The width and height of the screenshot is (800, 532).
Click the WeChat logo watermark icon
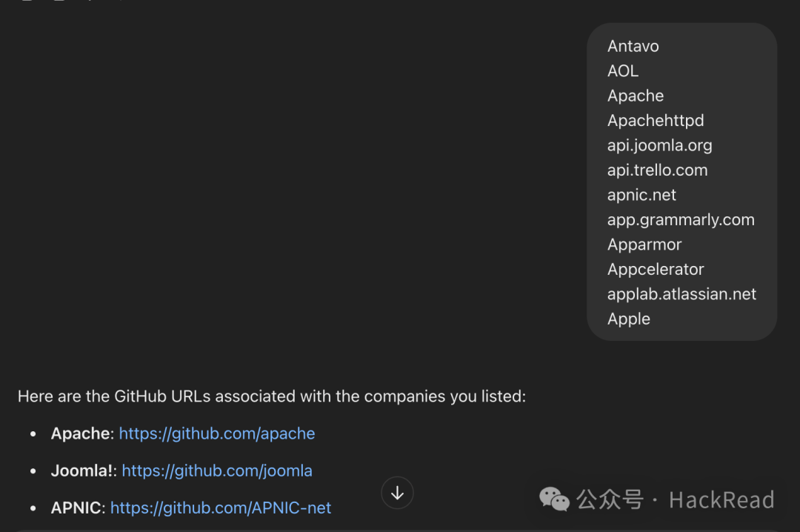[555, 499]
